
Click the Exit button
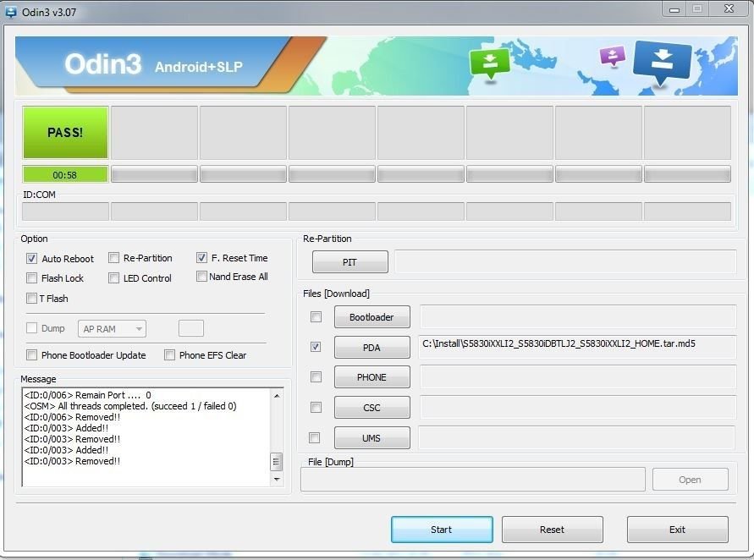pos(678,530)
